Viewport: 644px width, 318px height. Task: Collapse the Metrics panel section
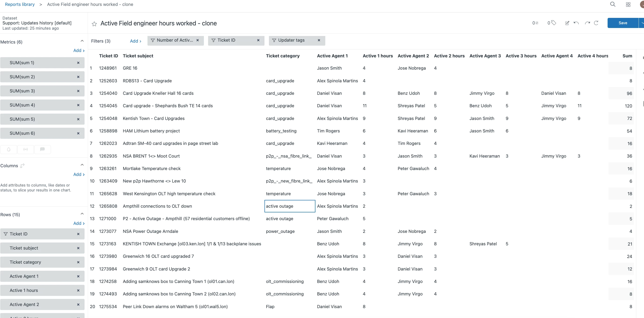click(82, 41)
